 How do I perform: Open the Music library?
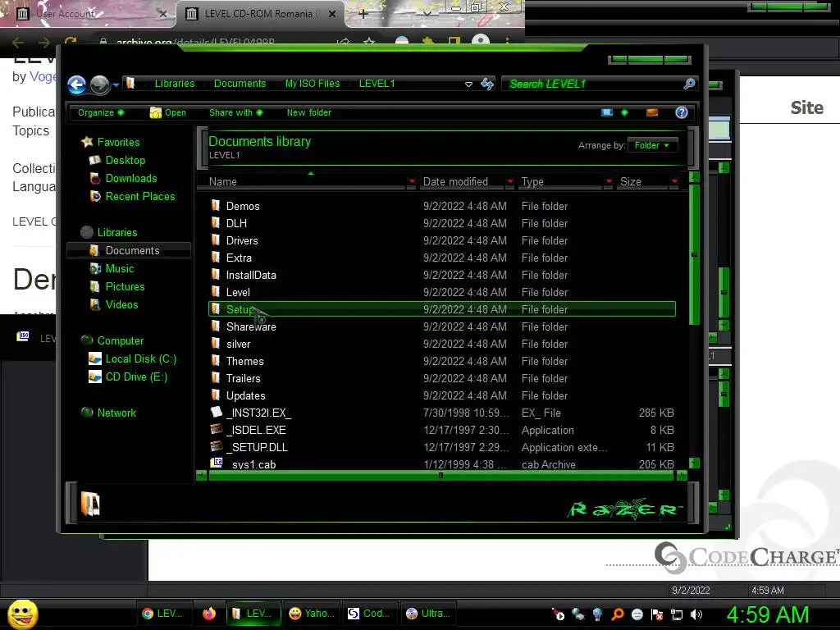tap(120, 268)
